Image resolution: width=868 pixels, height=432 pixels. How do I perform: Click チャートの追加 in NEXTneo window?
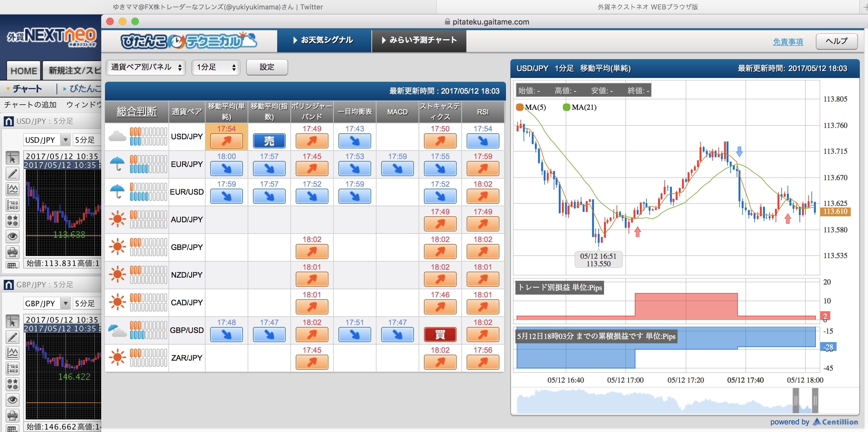point(30,105)
